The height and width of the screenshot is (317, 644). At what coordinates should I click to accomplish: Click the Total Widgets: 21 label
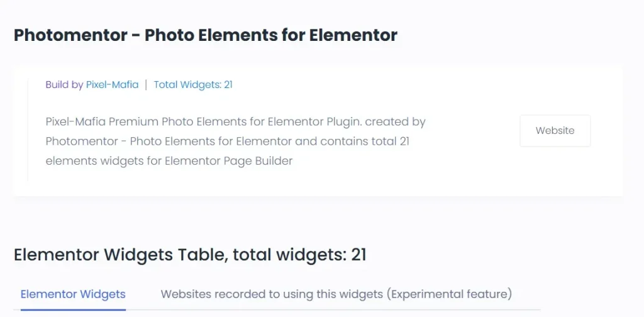tap(193, 85)
